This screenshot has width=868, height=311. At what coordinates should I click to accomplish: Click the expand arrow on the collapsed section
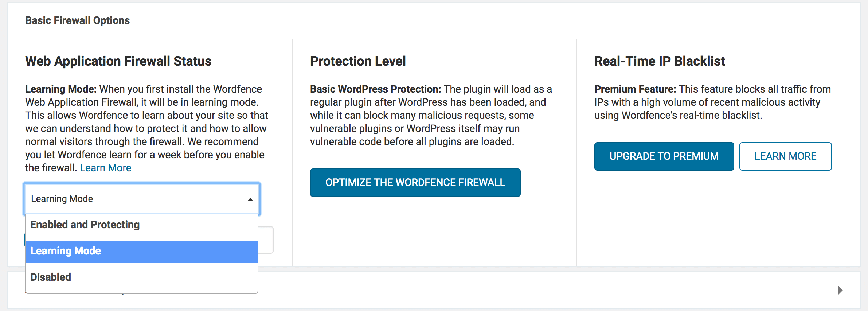point(840,290)
